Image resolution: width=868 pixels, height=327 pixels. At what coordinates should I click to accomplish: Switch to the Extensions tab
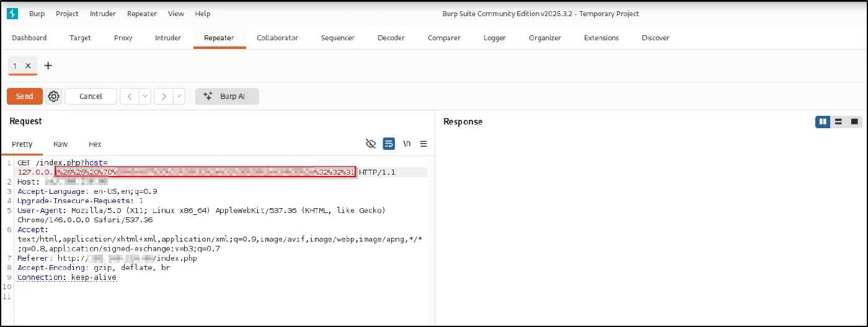601,38
